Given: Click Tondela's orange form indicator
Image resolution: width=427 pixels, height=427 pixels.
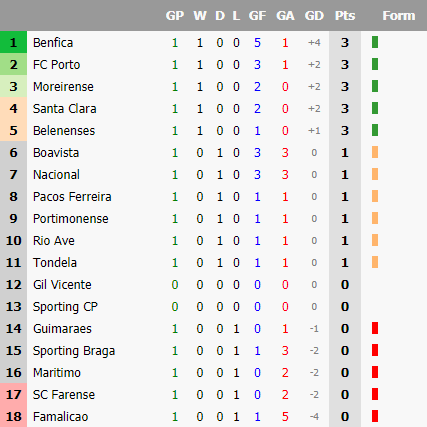Looking at the screenshot, I should click(375, 262).
